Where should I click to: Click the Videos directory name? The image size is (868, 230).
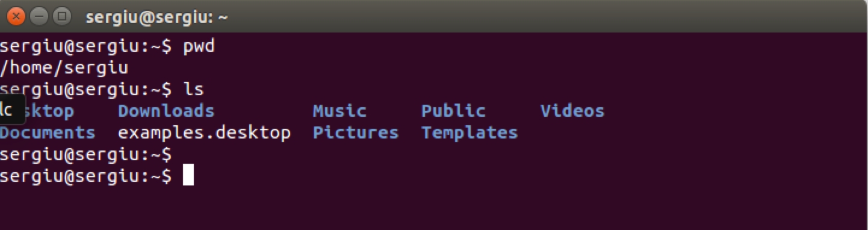pyautogui.click(x=572, y=111)
